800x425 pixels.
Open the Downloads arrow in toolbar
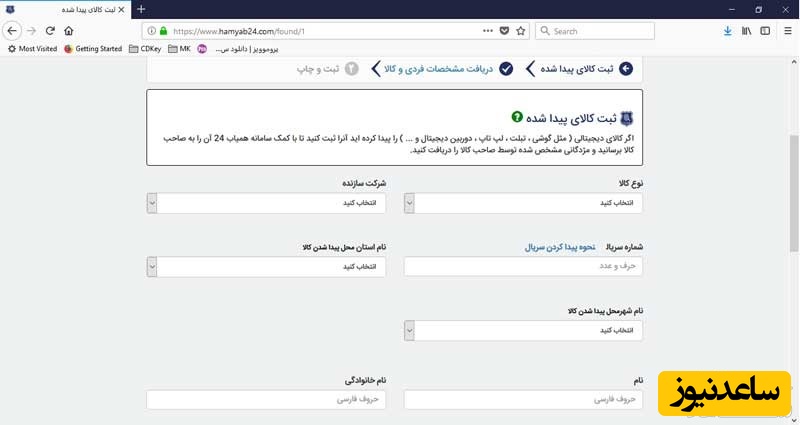coord(727,31)
